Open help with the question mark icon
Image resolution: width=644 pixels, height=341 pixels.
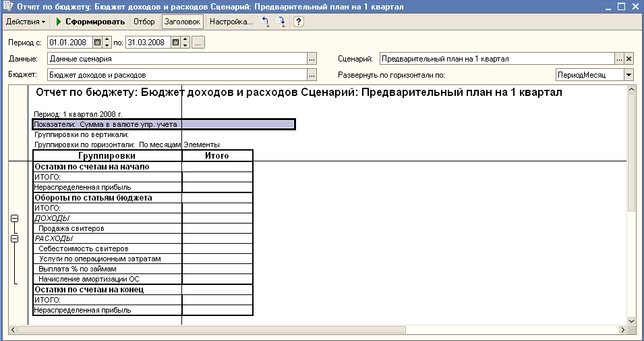[299, 22]
